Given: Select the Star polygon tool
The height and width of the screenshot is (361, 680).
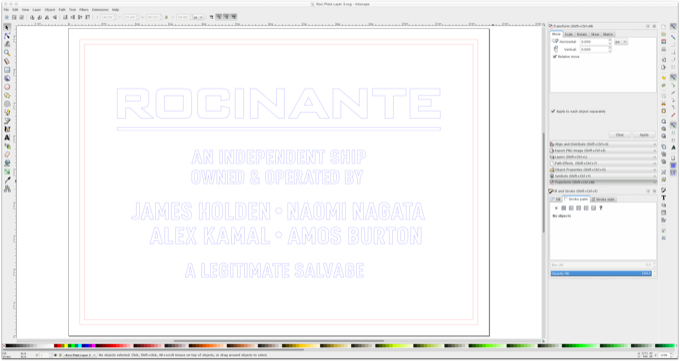Looking at the screenshot, I should coord(7,95).
